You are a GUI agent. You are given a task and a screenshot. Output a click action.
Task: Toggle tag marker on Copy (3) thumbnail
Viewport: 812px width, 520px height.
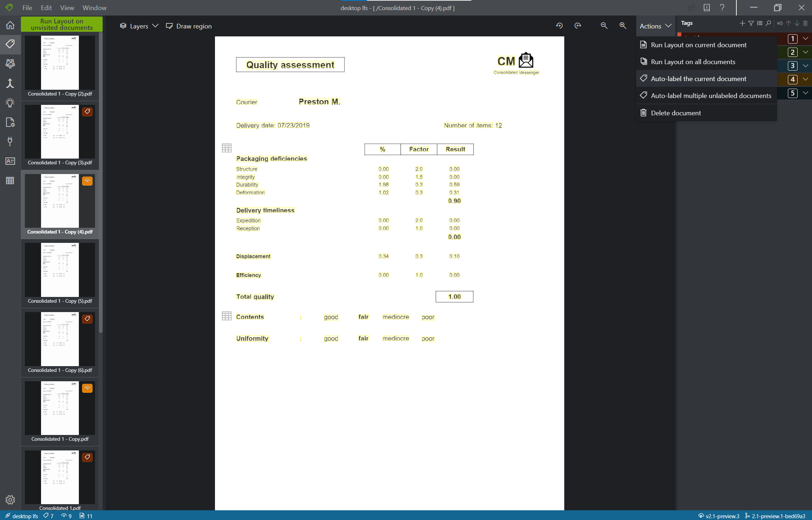click(88, 112)
